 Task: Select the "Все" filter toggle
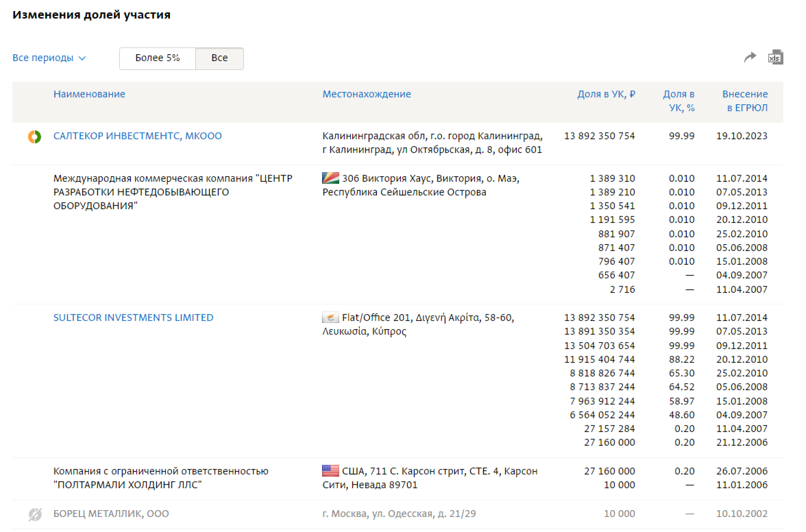click(219, 58)
